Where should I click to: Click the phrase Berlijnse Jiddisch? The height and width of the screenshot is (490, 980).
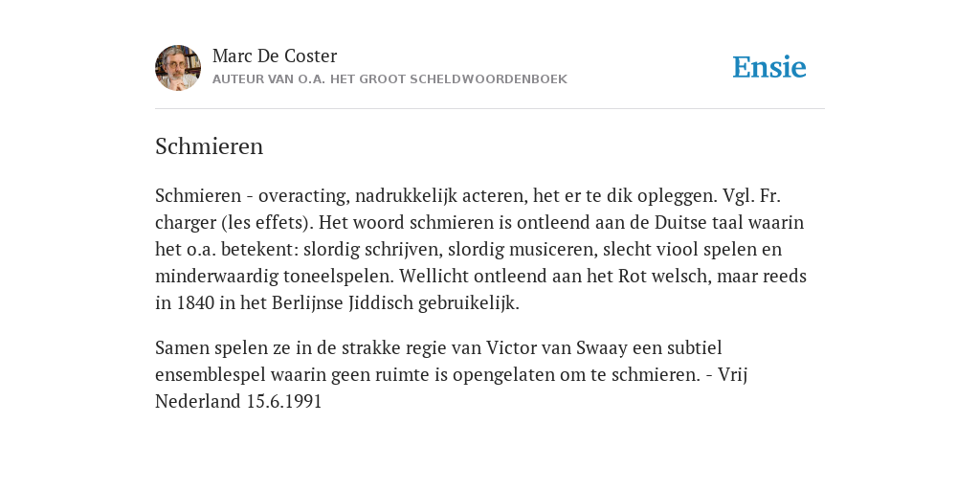coord(342,303)
